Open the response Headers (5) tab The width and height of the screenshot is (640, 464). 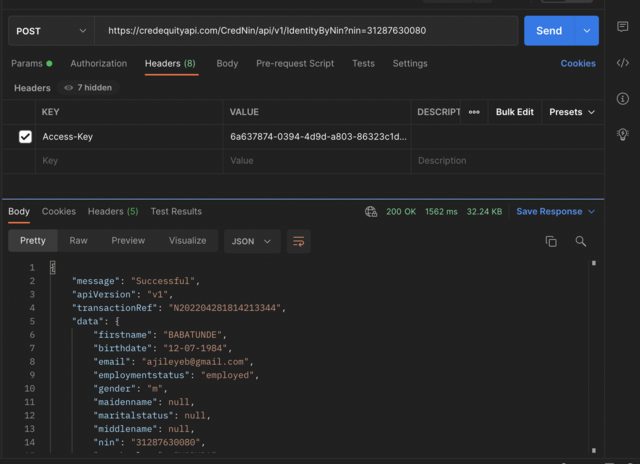[x=113, y=211]
